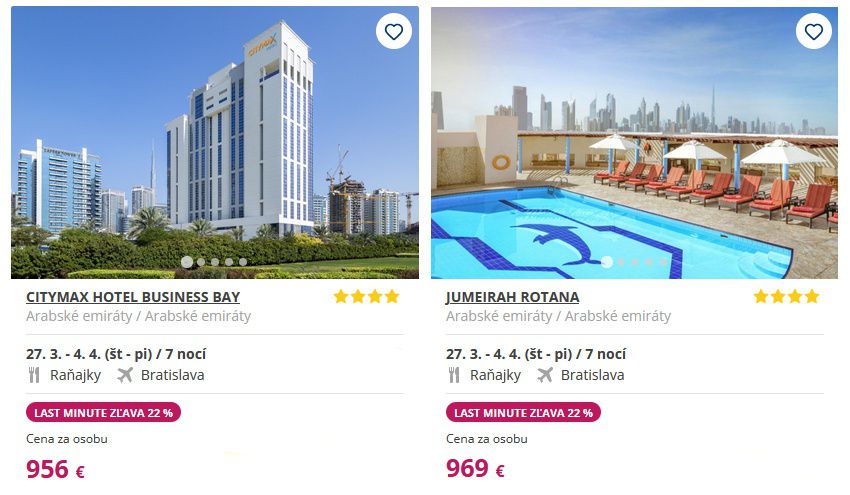
Task: Open the CITYMAX HOTEL BUSINESS BAY title link
Action: click(x=133, y=297)
